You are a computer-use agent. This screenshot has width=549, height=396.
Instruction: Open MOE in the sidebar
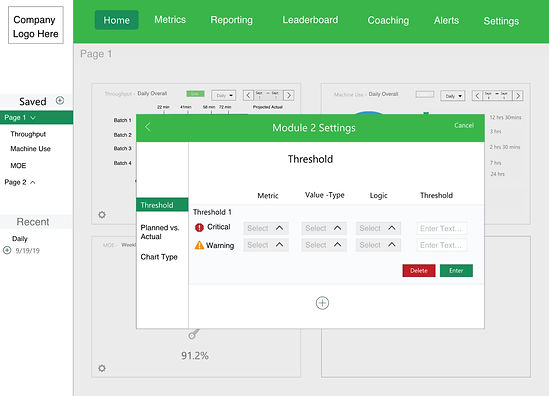18,166
